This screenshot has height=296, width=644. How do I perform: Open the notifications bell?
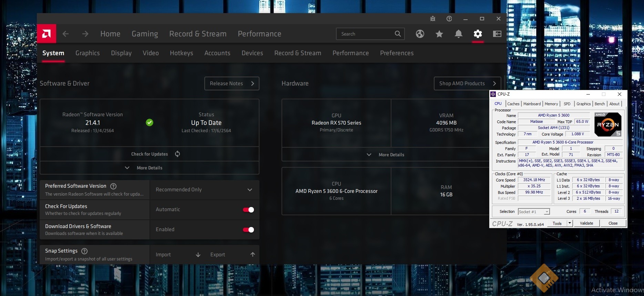point(458,34)
